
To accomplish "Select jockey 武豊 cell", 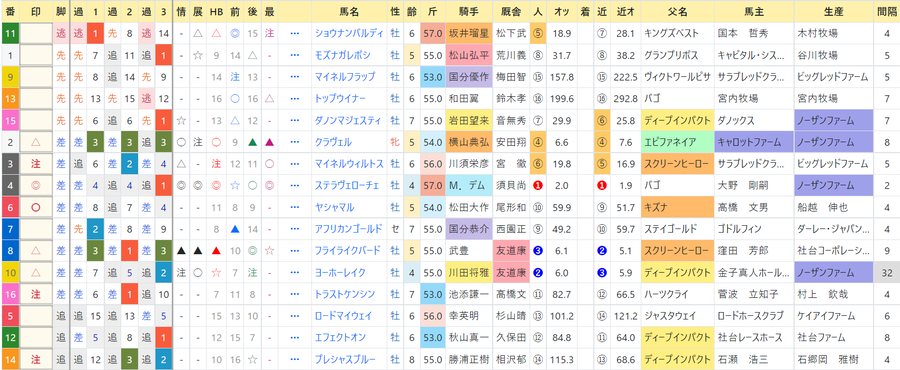I will [x=469, y=251].
